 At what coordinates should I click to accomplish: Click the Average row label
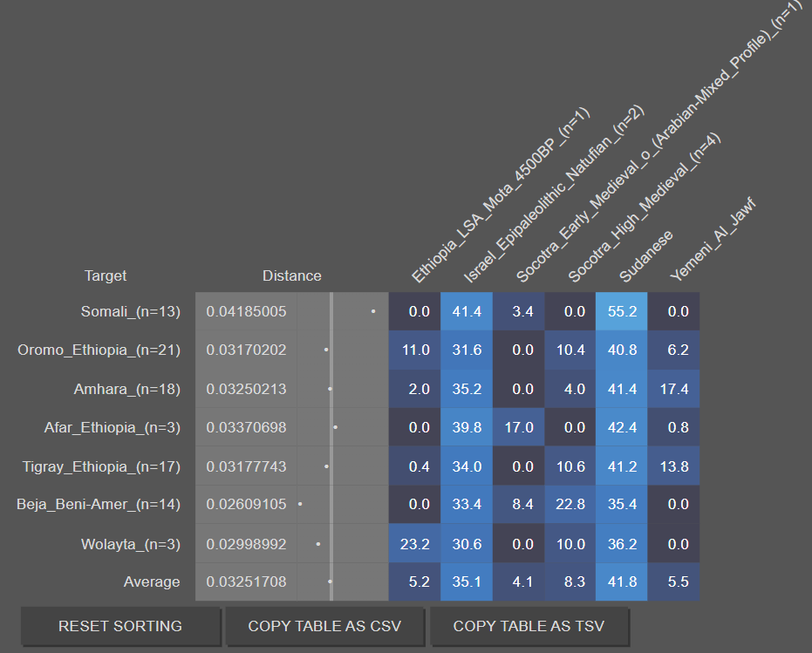tap(152, 582)
